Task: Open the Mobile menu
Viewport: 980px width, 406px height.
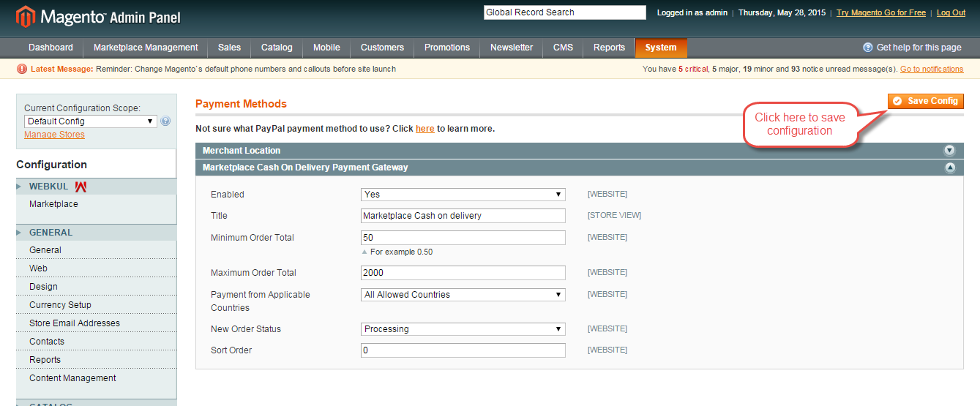Action: (x=326, y=48)
